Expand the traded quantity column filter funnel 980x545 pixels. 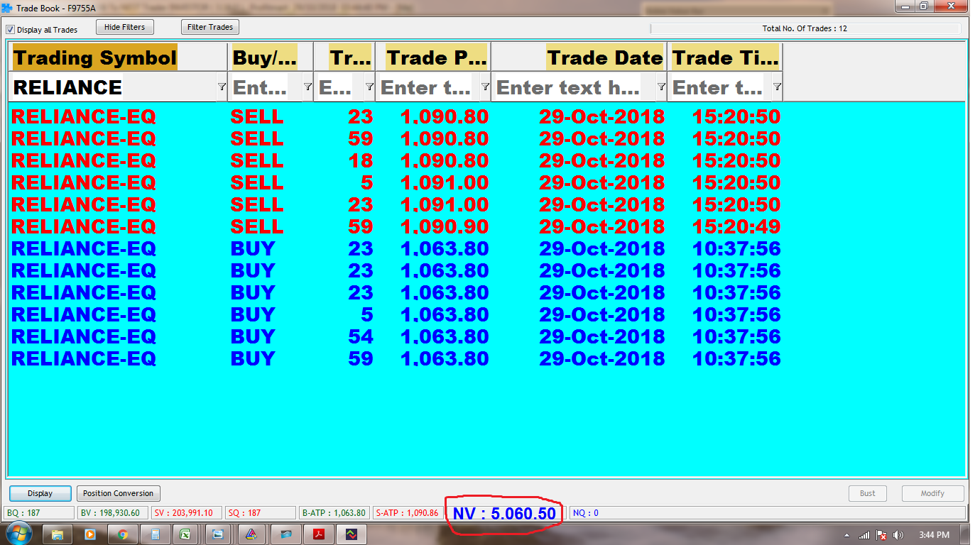click(369, 87)
